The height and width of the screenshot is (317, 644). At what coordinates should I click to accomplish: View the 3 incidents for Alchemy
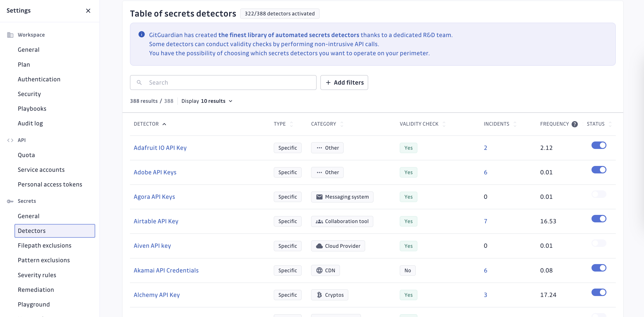[485, 295]
